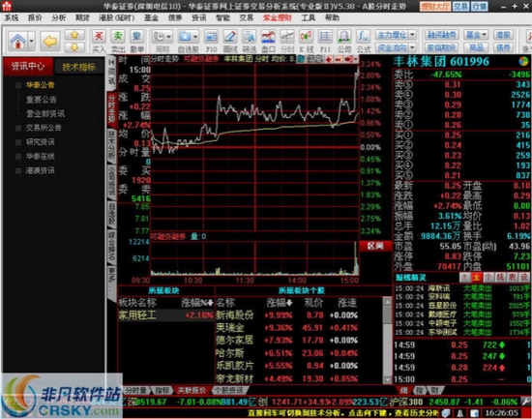Switch to the 关联报价 bottom tab
Image resolution: width=532 pixels, height=419 pixels.
click(x=192, y=391)
